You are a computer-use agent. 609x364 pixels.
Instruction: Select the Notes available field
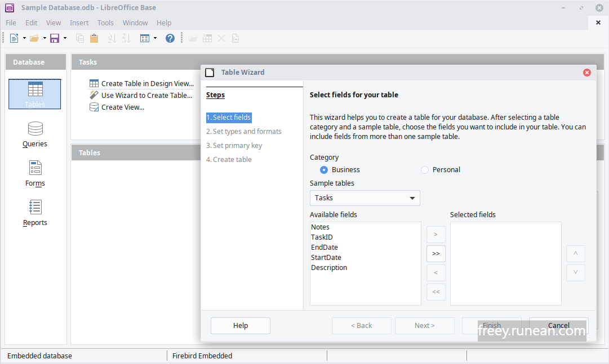tap(321, 227)
